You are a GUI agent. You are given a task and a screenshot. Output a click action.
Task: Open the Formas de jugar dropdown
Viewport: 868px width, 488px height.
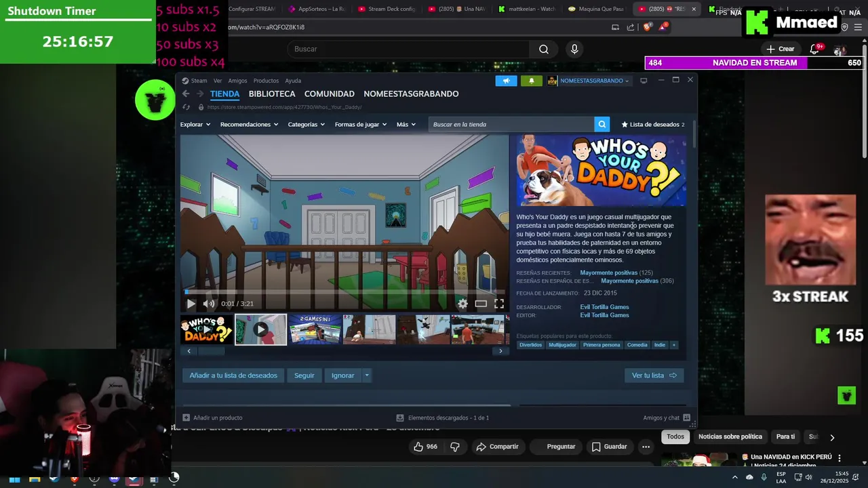tap(361, 125)
